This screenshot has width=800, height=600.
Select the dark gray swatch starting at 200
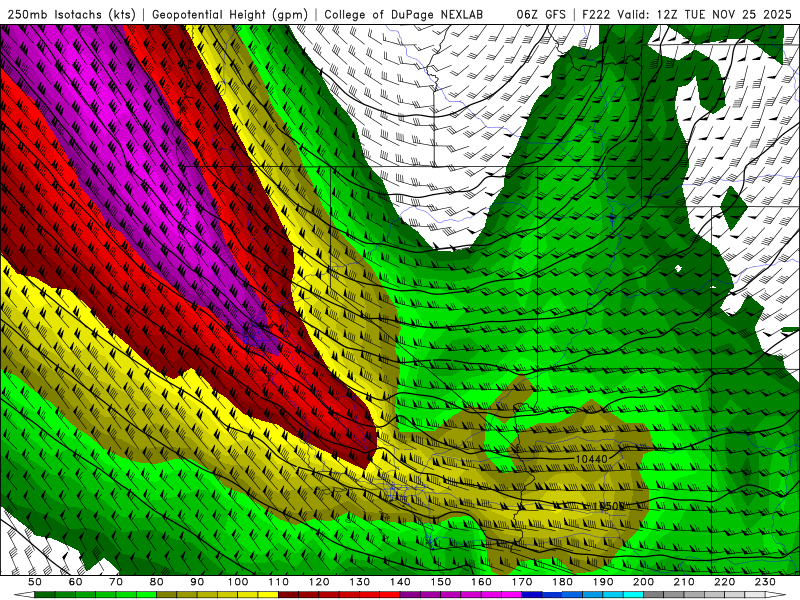tap(654, 595)
